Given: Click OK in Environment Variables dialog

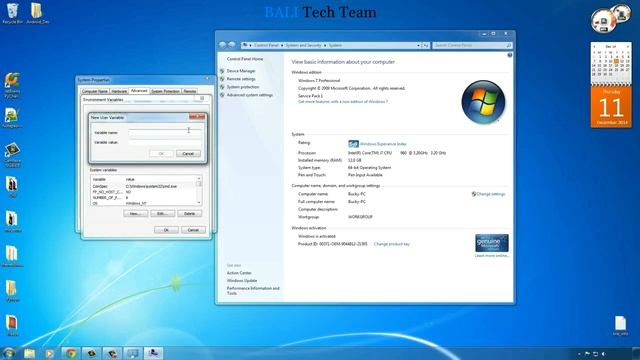Looking at the screenshot, I should 166,230.
